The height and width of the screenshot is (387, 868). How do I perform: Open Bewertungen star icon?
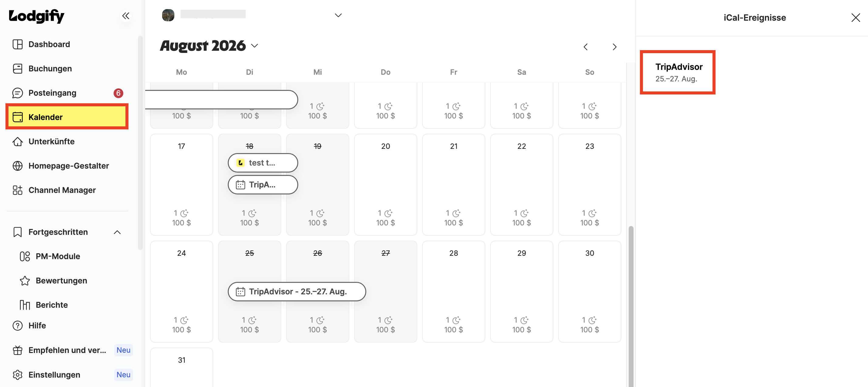[x=25, y=280]
